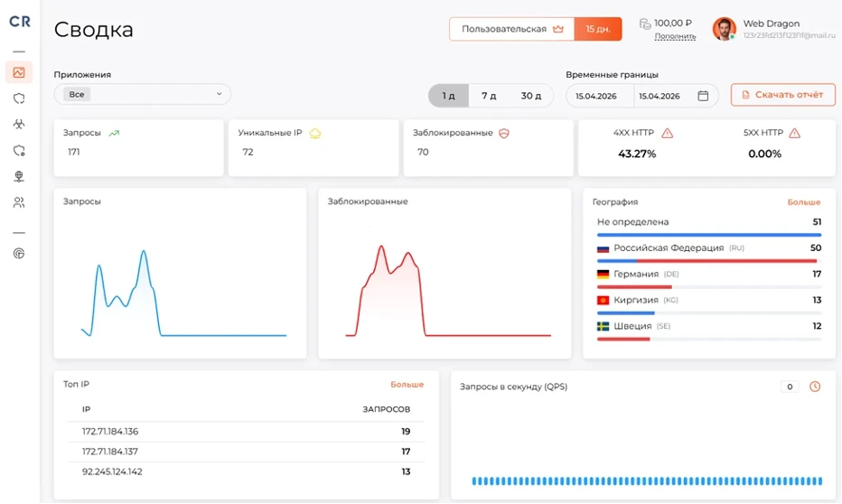Select the shield with gear sidebar icon
842x504 pixels.
pos(19,150)
